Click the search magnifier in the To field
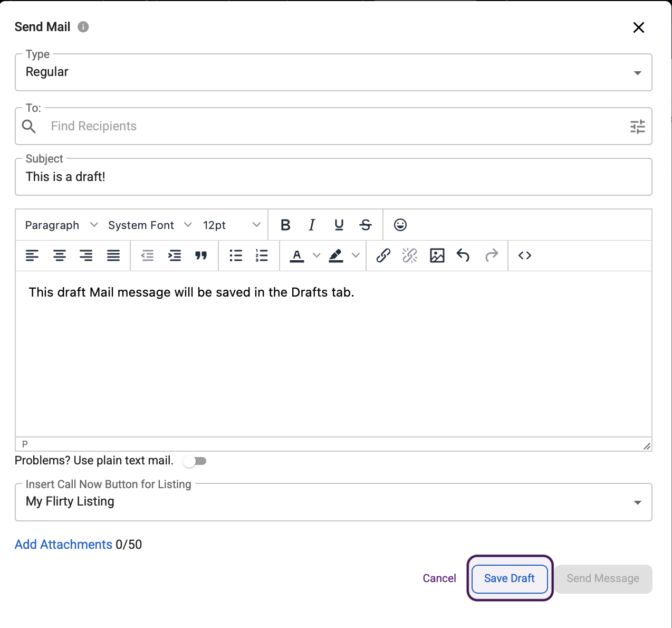The height and width of the screenshot is (628, 672). click(x=29, y=126)
